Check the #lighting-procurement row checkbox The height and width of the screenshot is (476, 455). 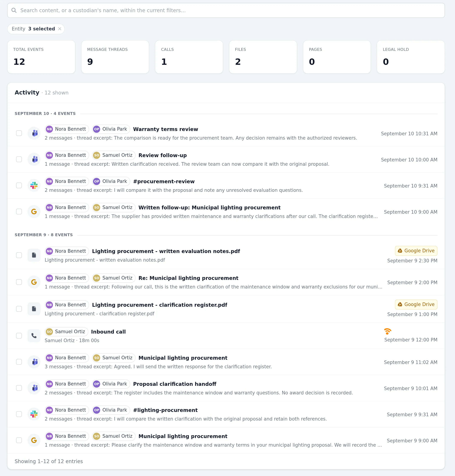19,414
